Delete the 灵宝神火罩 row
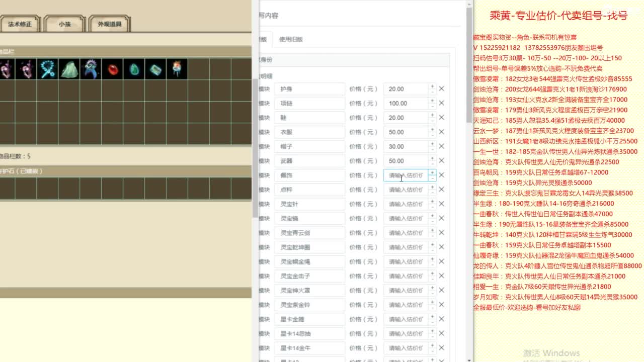Screen dimensions: 644x362 pos(441,290)
